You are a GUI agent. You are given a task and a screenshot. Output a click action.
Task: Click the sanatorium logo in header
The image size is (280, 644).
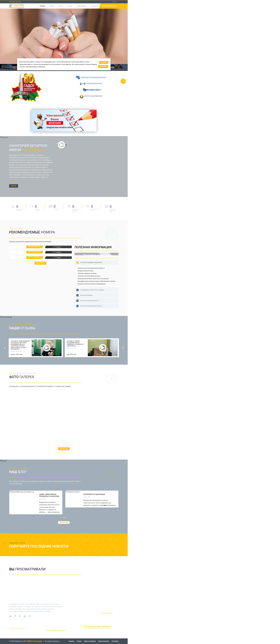[x=17, y=6]
